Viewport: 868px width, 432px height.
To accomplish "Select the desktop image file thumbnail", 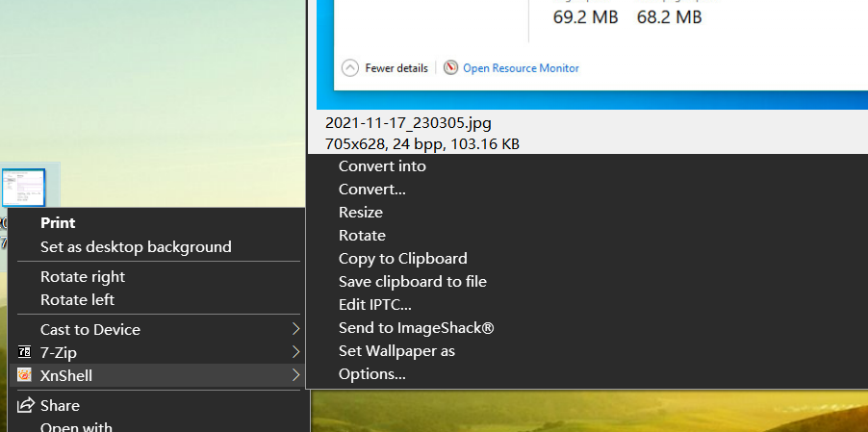I will [x=24, y=188].
